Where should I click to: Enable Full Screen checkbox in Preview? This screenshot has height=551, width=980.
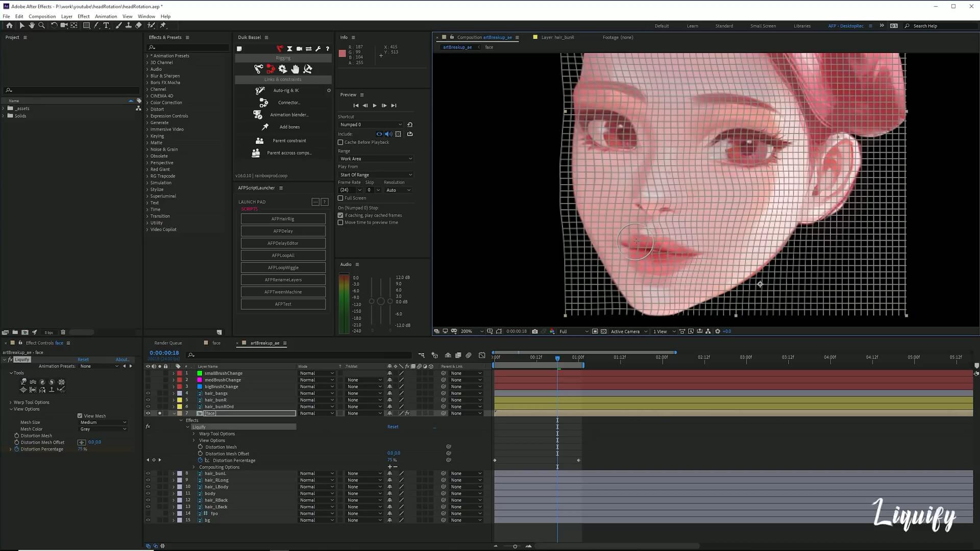[x=340, y=198]
